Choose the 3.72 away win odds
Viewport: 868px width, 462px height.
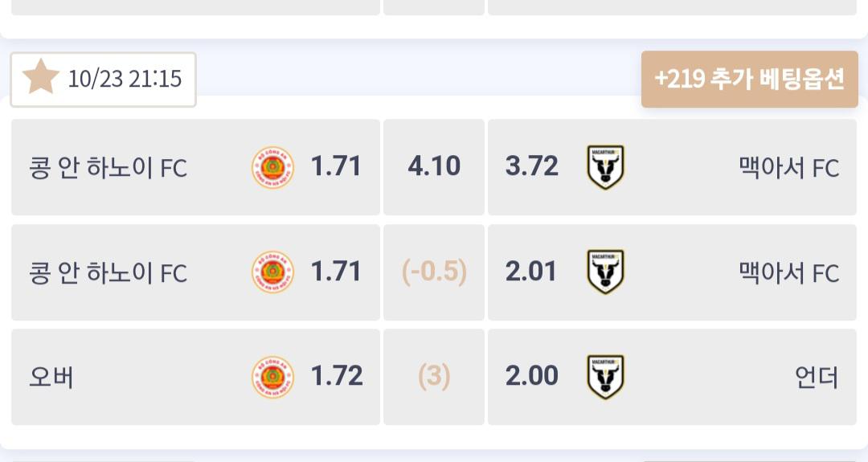[532, 167]
